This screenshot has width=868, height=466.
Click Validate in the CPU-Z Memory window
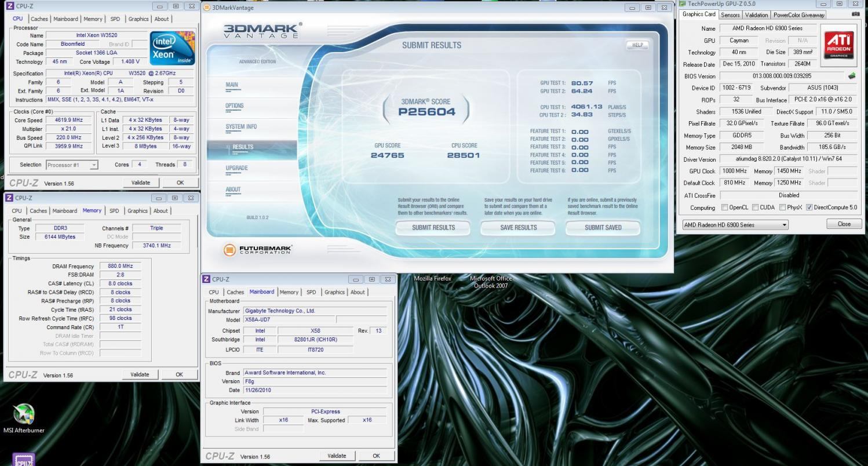coord(140,374)
